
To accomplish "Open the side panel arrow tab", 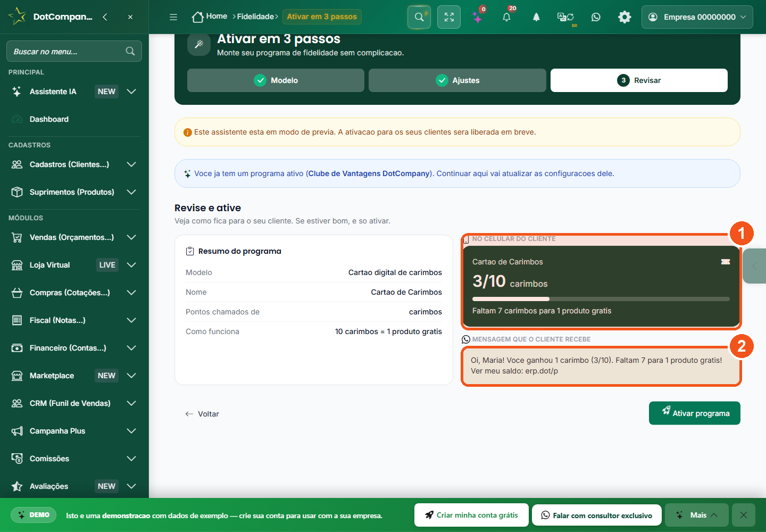I will (754, 265).
